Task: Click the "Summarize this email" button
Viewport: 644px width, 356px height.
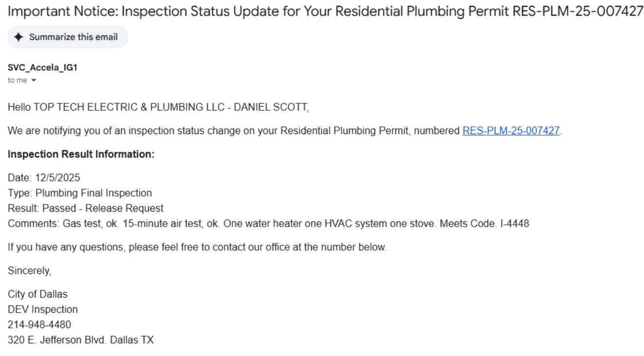Action: point(67,37)
